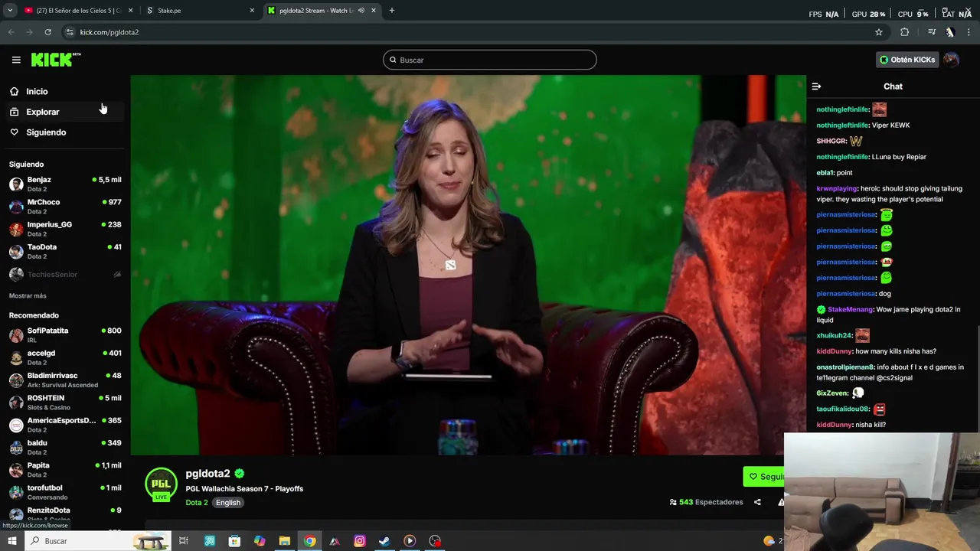Open Siguiendo in sidebar
The image size is (980, 551).
click(x=46, y=132)
